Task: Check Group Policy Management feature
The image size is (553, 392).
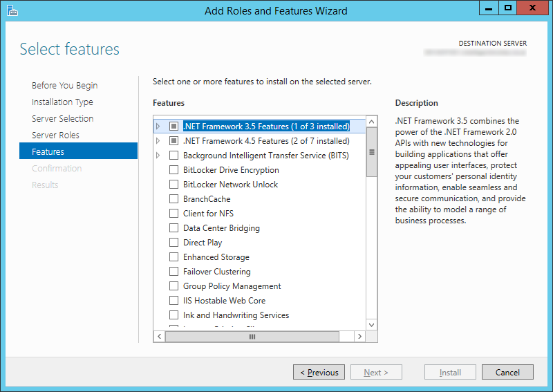Action: (174, 286)
